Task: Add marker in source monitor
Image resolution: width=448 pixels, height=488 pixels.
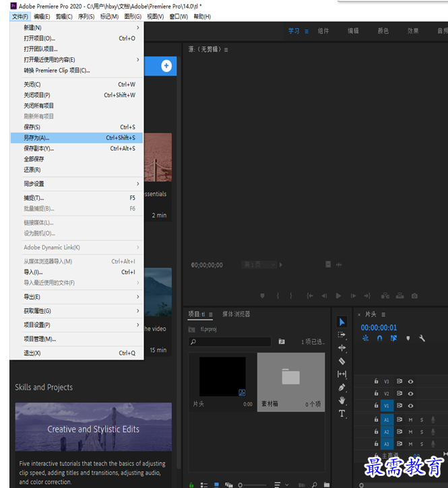Action: (262, 295)
